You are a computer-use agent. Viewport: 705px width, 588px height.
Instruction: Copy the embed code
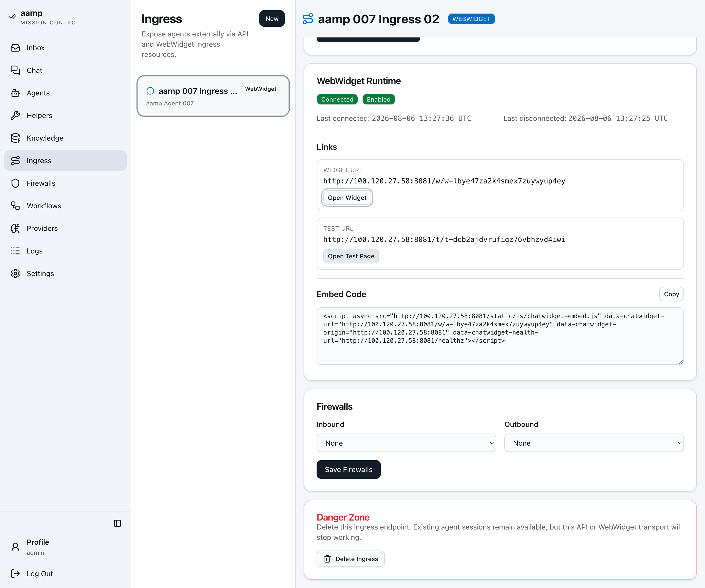(671, 294)
